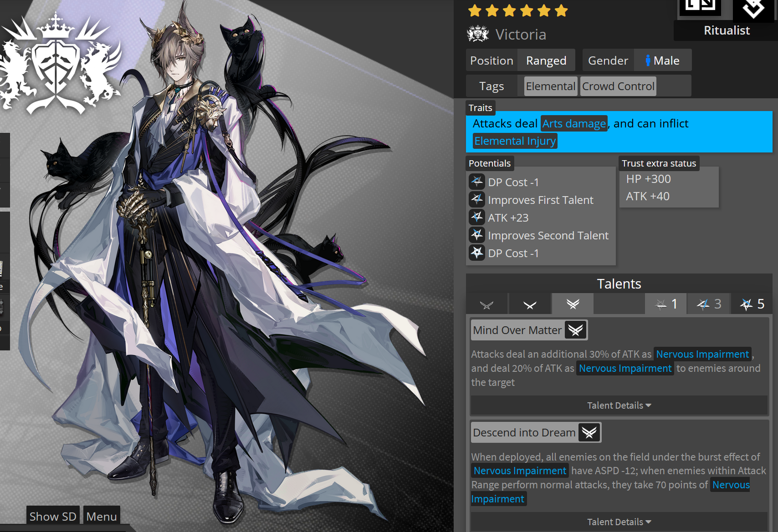Expand Talent Details for Mind Over Matter
This screenshot has height=532, width=778.
tap(619, 405)
